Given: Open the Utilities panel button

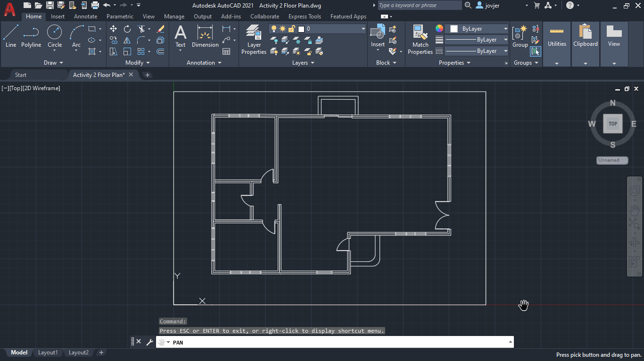Looking at the screenshot, I should pyautogui.click(x=557, y=44).
